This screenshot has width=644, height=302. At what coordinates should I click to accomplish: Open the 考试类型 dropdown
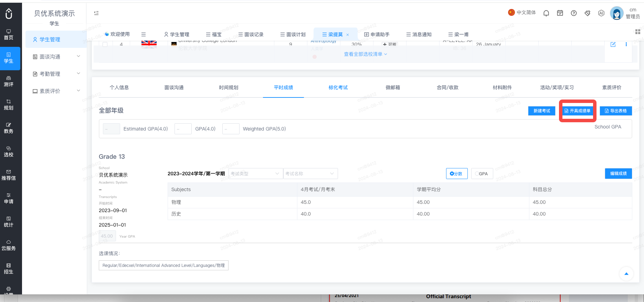click(255, 174)
